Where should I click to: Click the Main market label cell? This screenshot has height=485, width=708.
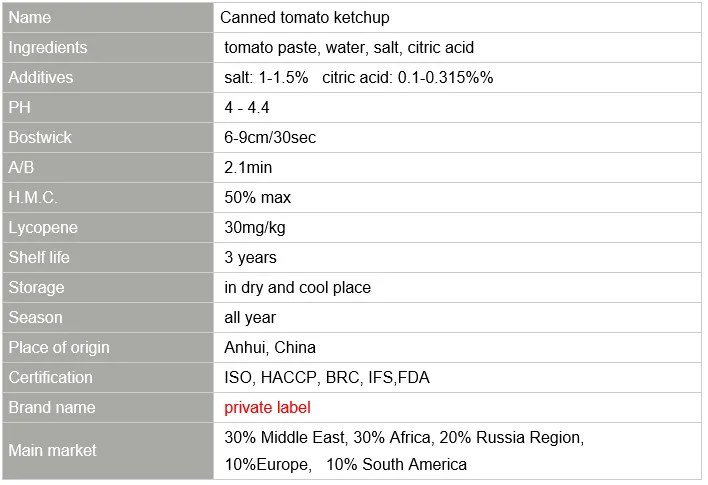[108, 451]
